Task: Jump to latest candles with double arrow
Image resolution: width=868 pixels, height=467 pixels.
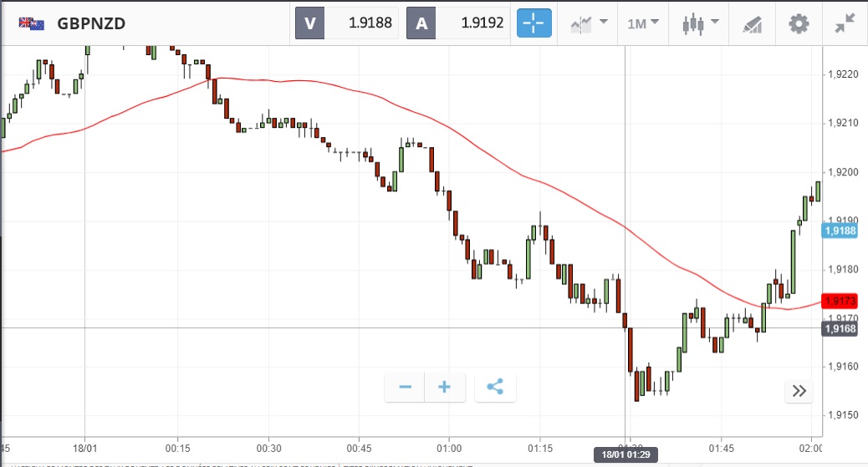Action: (x=799, y=391)
